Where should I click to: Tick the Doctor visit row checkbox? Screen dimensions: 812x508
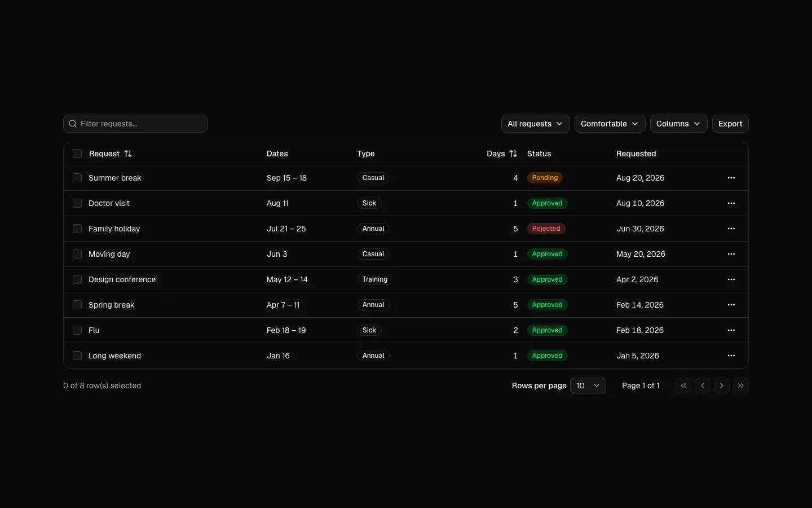tap(77, 203)
